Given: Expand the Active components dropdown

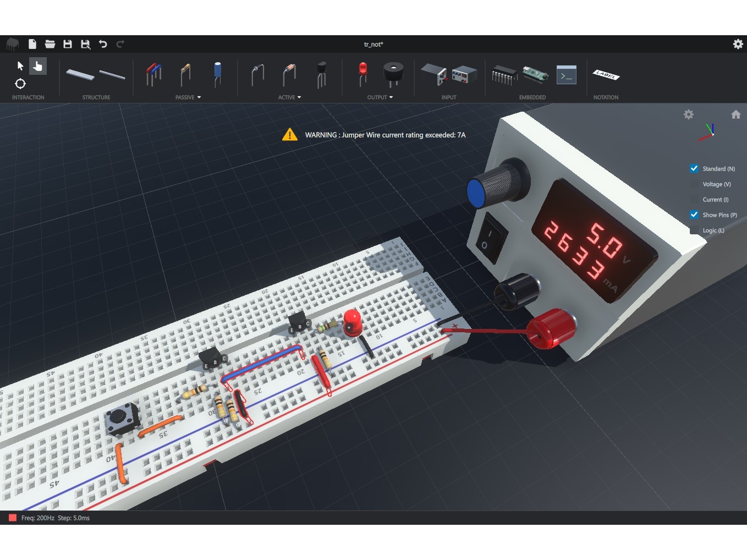Looking at the screenshot, I should pyautogui.click(x=299, y=97).
